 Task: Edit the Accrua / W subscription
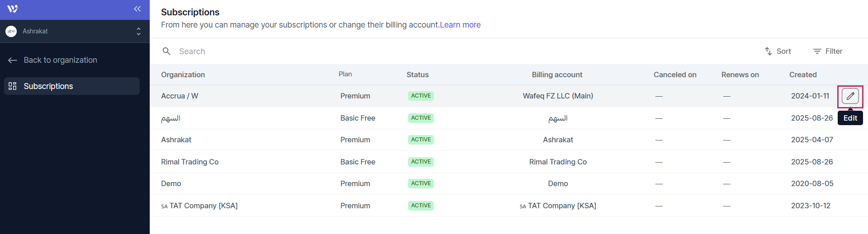850,96
